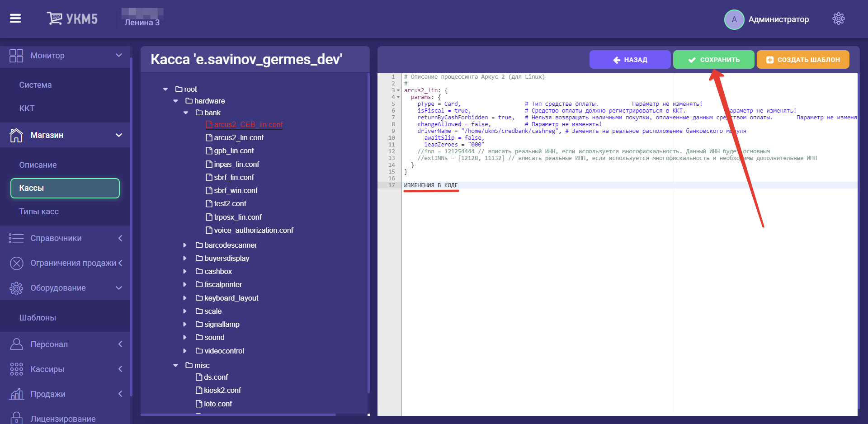The width and height of the screenshot is (868, 424).
Task: Click the НАЗАД button
Action: tap(630, 60)
